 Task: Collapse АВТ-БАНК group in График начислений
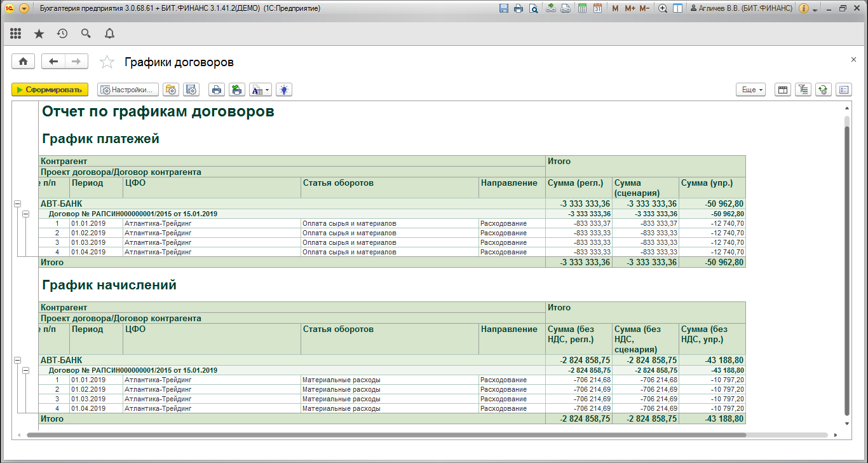(x=17, y=360)
